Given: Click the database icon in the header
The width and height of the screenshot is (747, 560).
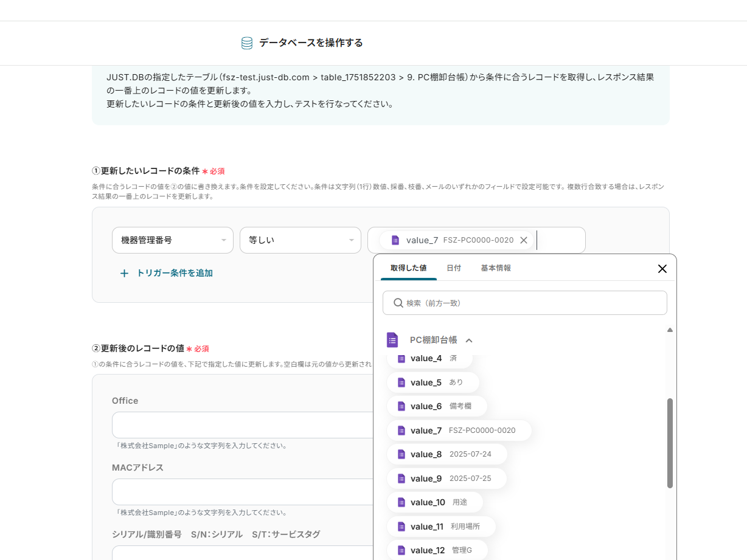Looking at the screenshot, I should [x=247, y=43].
